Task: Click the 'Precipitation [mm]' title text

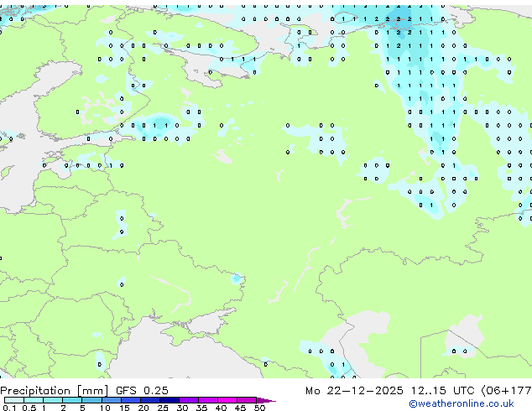Action: (x=55, y=391)
